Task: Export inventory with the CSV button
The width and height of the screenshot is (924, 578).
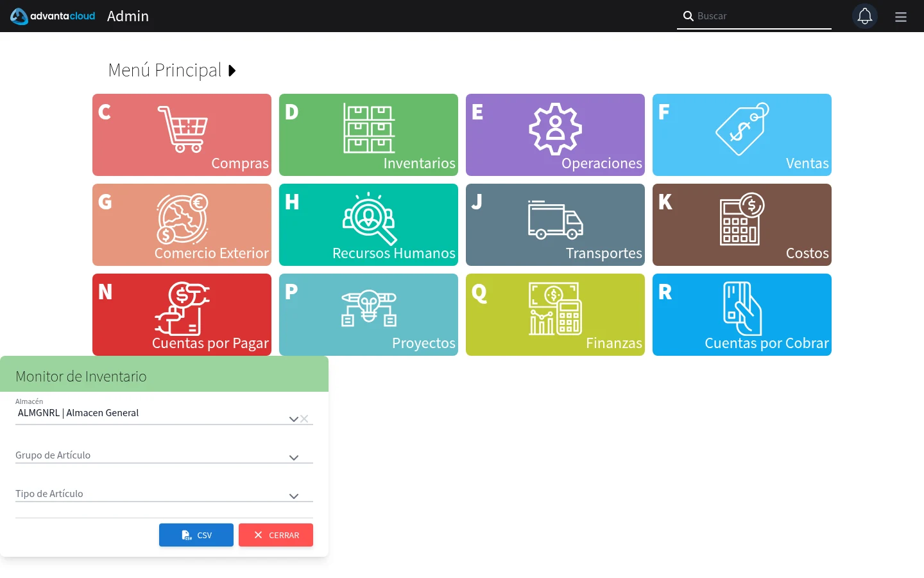Action: 196,535
